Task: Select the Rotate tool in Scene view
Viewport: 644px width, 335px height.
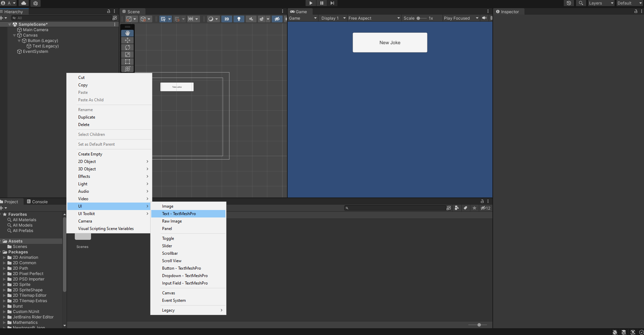Action: [x=128, y=47]
